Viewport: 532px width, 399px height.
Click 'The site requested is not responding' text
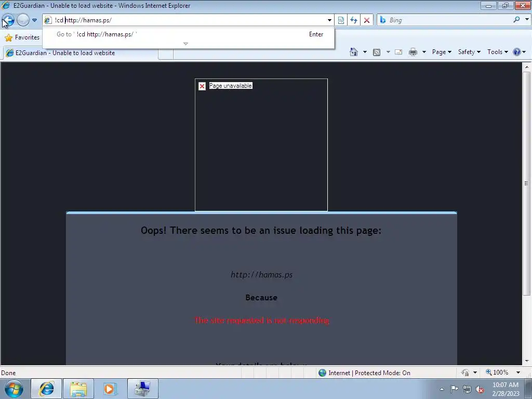(x=262, y=320)
